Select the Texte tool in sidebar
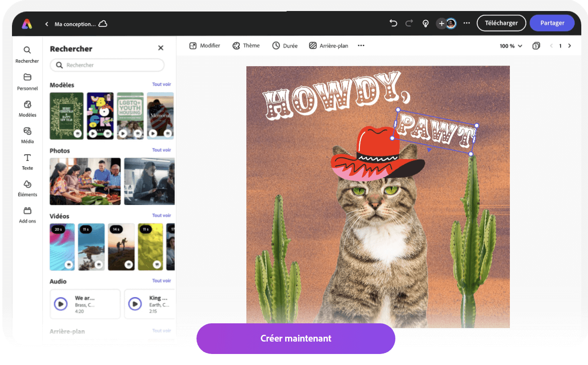The width and height of the screenshot is (588, 365). tap(27, 161)
